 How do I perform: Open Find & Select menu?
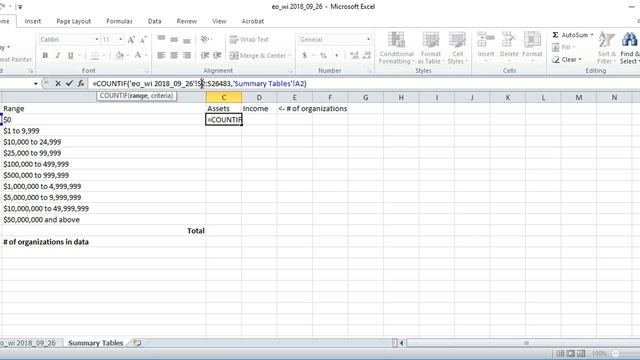pyautogui.click(x=629, y=48)
